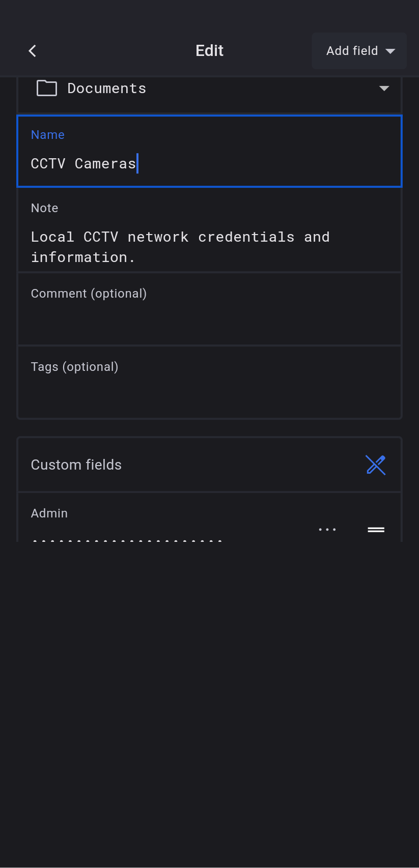
Task: Go back using the left arrow
Action: pyautogui.click(x=33, y=51)
